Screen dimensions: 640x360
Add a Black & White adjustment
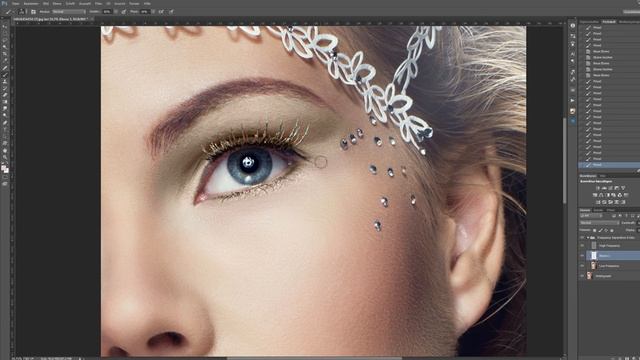607,195
